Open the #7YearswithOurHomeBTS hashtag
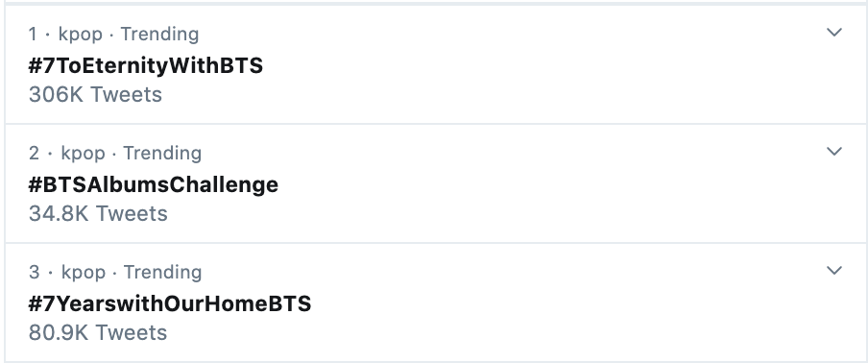 tap(170, 303)
